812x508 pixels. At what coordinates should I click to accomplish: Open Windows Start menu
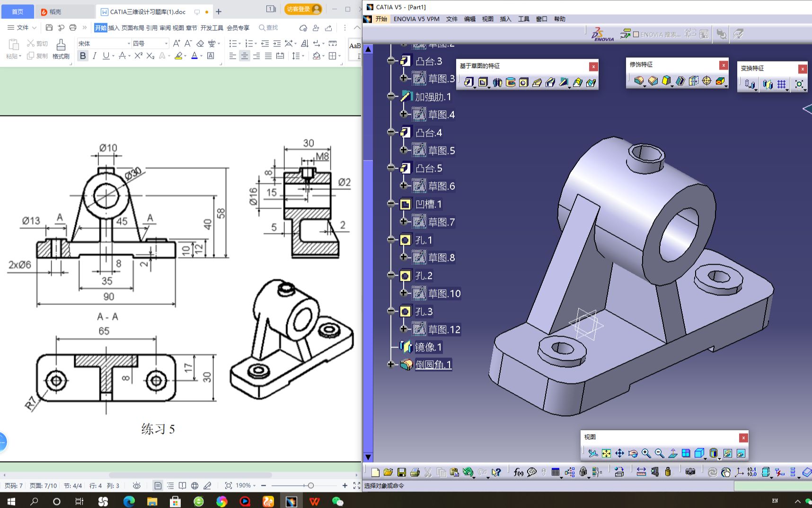point(11,501)
